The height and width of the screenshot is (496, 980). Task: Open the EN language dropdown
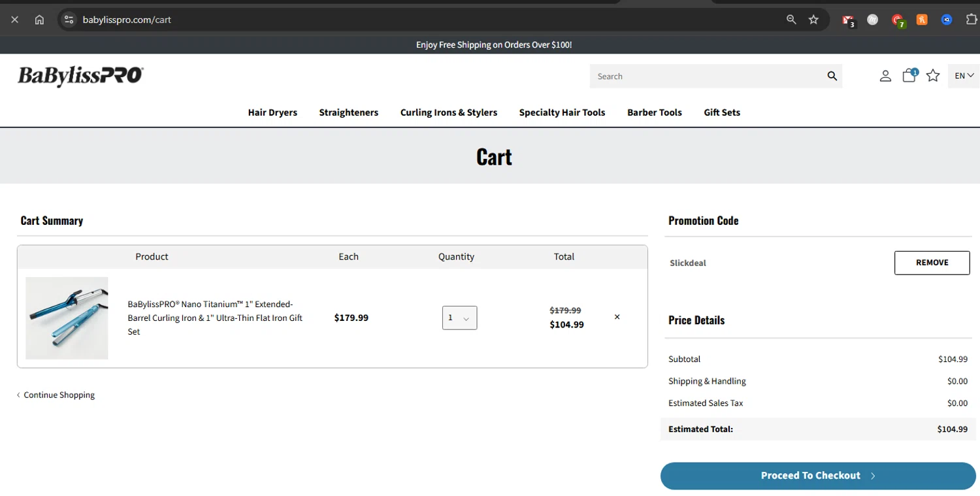(964, 76)
